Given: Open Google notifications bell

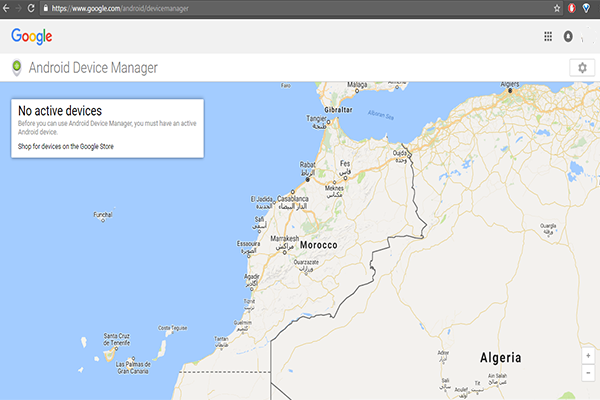Looking at the screenshot, I should pyautogui.click(x=568, y=36).
